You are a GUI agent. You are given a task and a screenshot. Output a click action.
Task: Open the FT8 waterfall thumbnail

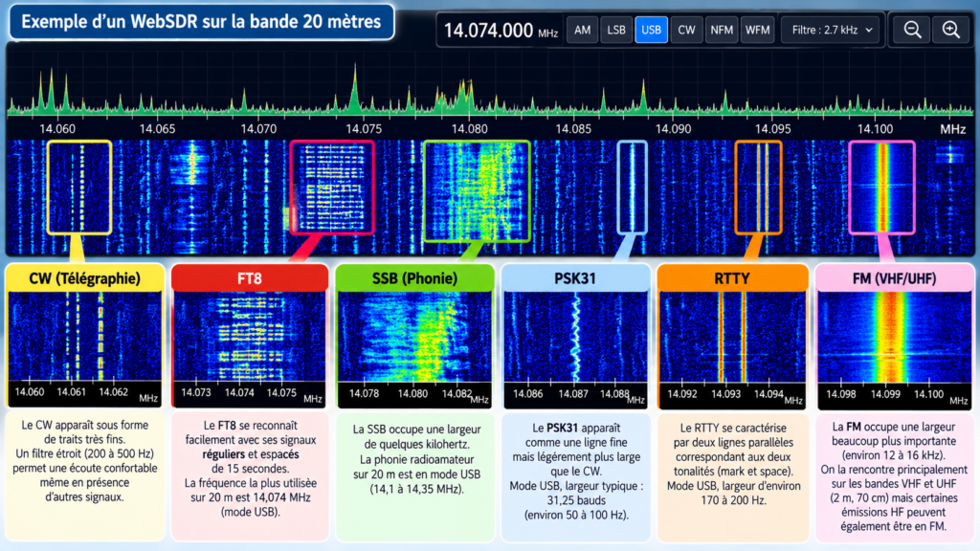[x=250, y=336]
